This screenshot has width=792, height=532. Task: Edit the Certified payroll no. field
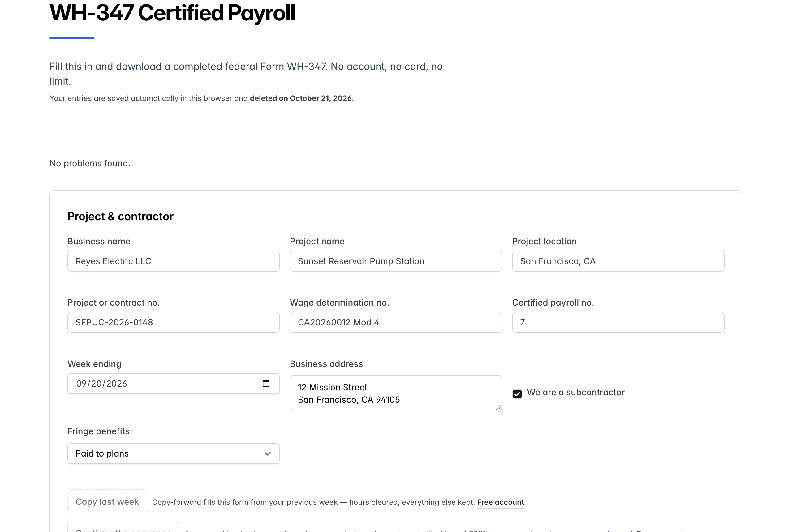point(618,322)
